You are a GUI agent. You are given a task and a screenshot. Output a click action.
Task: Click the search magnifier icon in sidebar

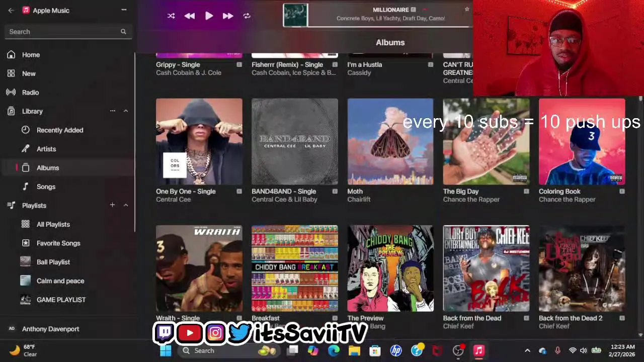123,32
